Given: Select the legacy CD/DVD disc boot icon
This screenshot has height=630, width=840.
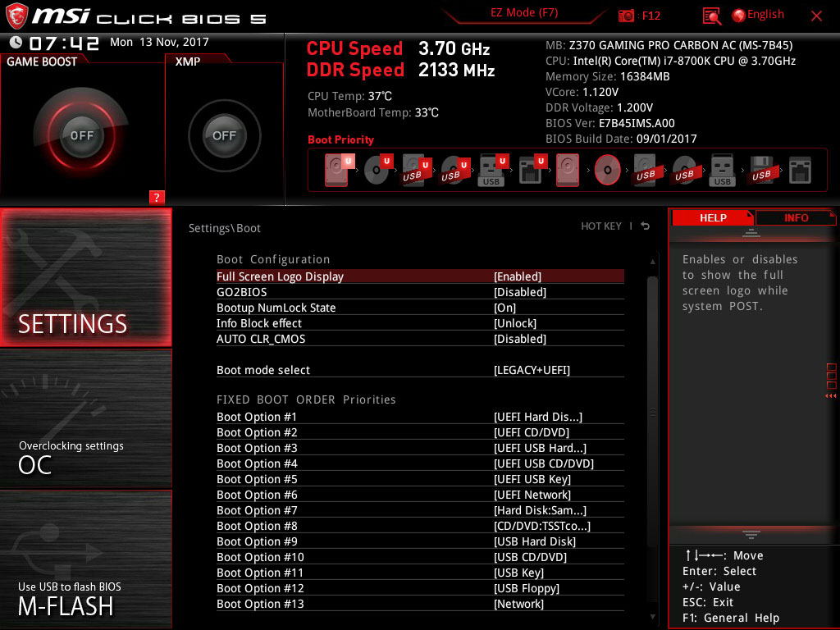Looking at the screenshot, I should [x=607, y=170].
